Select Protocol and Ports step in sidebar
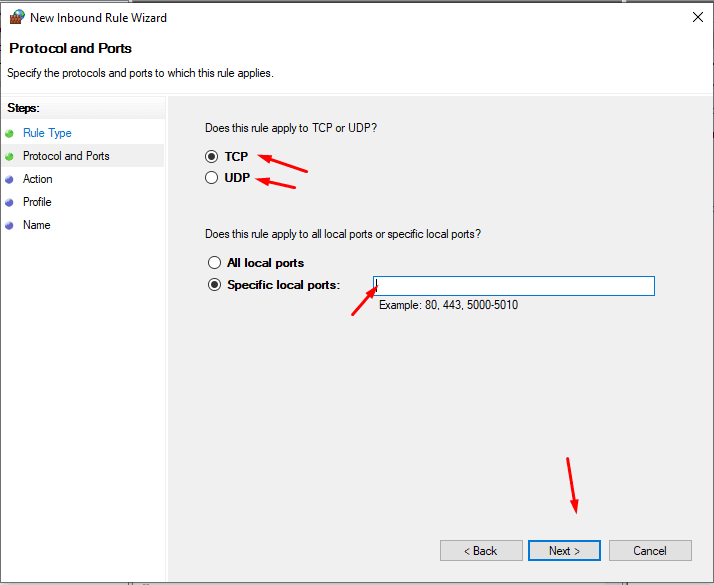 (66, 156)
